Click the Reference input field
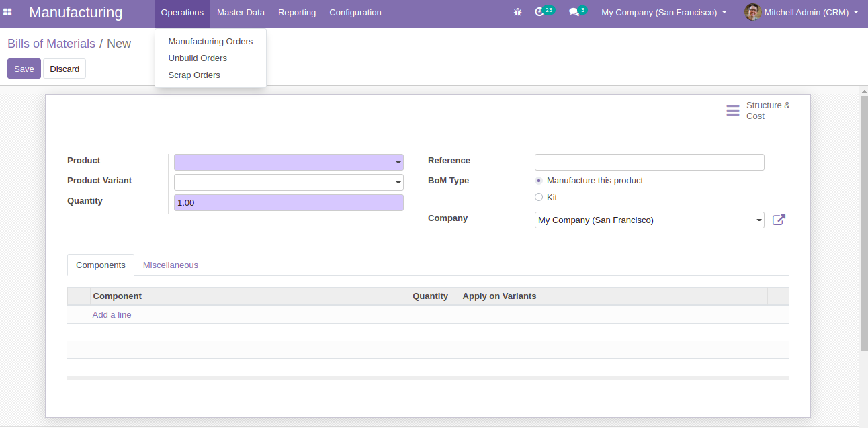Screen dimensions: 868x428 click(x=649, y=162)
